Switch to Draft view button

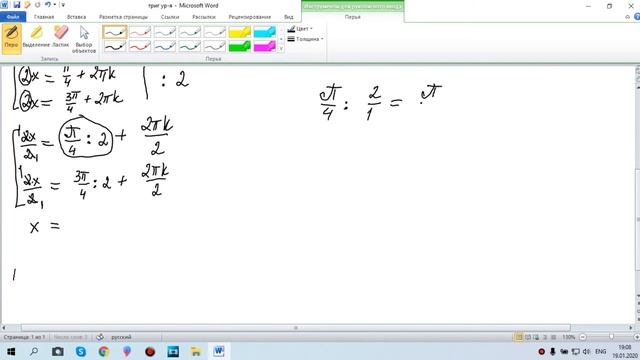pyautogui.click(x=553, y=337)
